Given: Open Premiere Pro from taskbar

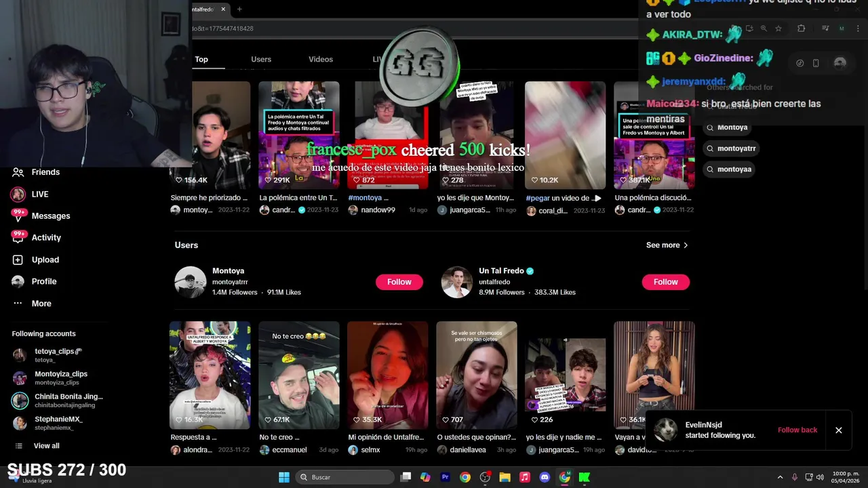Looking at the screenshot, I should coord(446,477).
